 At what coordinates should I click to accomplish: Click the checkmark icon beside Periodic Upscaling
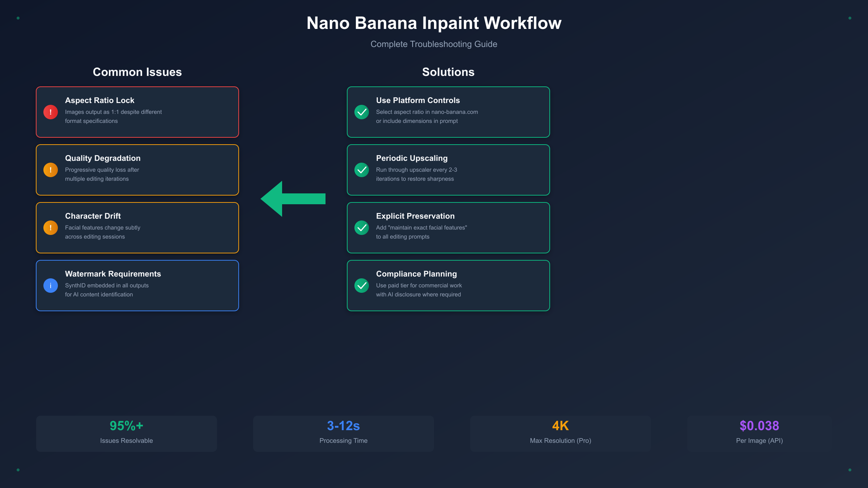361,170
